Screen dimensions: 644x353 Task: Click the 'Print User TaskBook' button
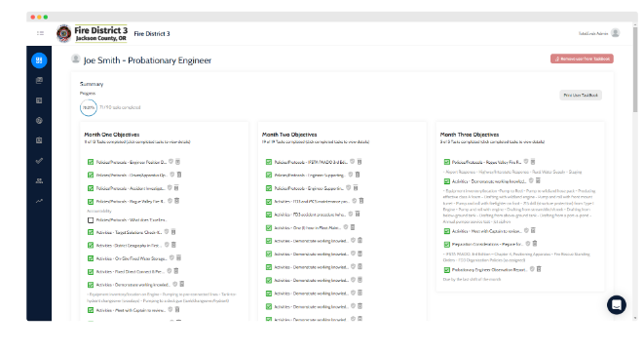581,95
